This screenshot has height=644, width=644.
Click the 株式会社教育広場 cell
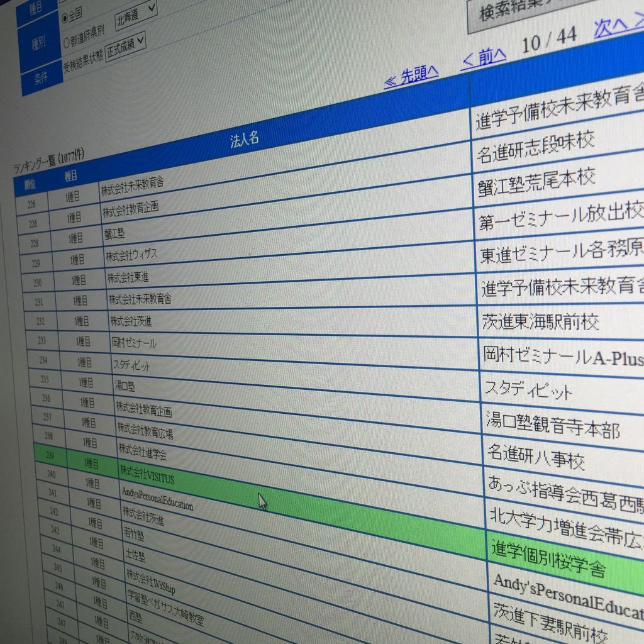[x=145, y=430]
